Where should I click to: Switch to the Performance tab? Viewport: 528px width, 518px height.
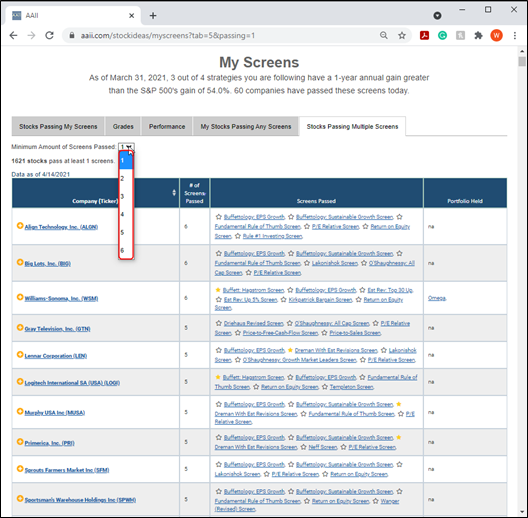pyautogui.click(x=167, y=126)
